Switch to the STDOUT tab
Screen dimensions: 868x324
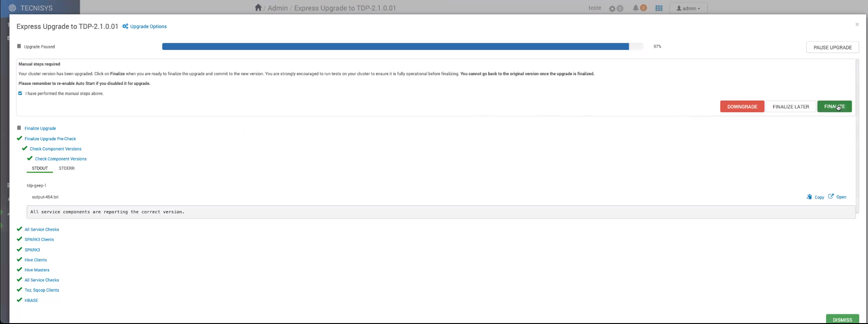click(x=40, y=168)
